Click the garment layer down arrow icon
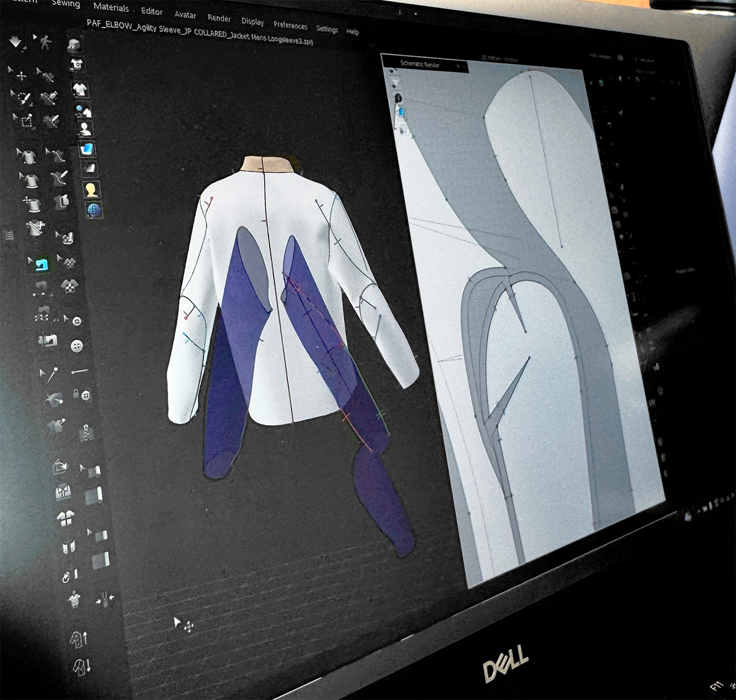Image resolution: width=736 pixels, height=700 pixels. click(81, 667)
